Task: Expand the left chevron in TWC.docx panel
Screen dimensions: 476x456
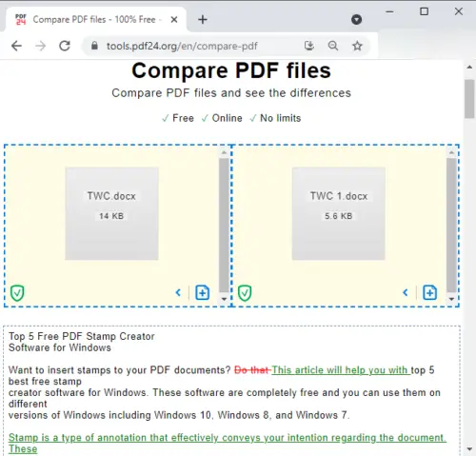Action: click(178, 292)
